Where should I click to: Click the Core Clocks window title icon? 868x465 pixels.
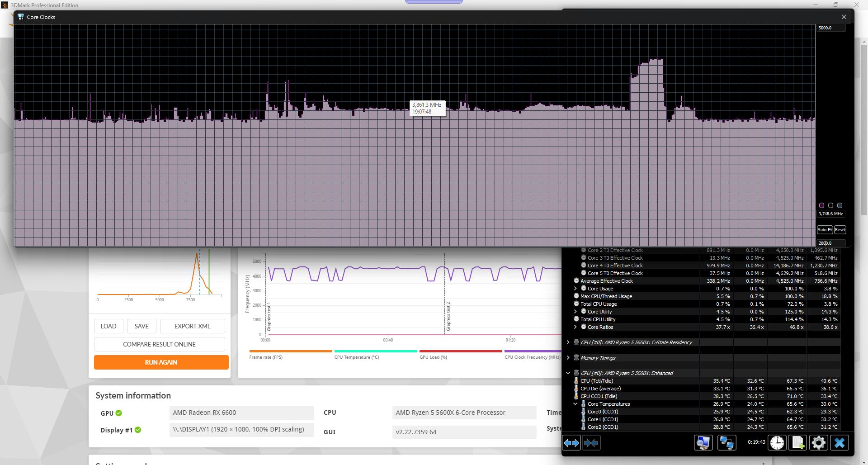point(21,17)
